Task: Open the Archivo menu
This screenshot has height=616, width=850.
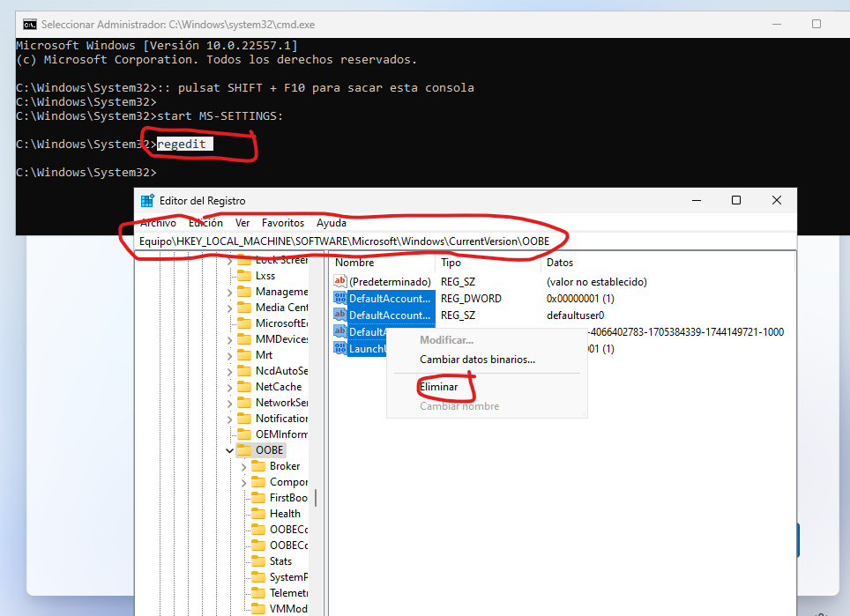Action: pyautogui.click(x=158, y=223)
